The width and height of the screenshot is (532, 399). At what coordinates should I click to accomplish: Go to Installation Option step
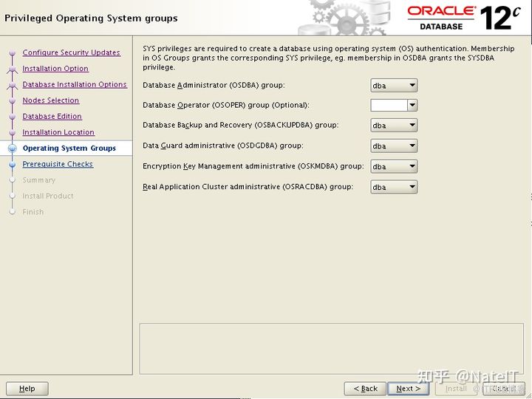pyautogui.click(x=55, y=69)
